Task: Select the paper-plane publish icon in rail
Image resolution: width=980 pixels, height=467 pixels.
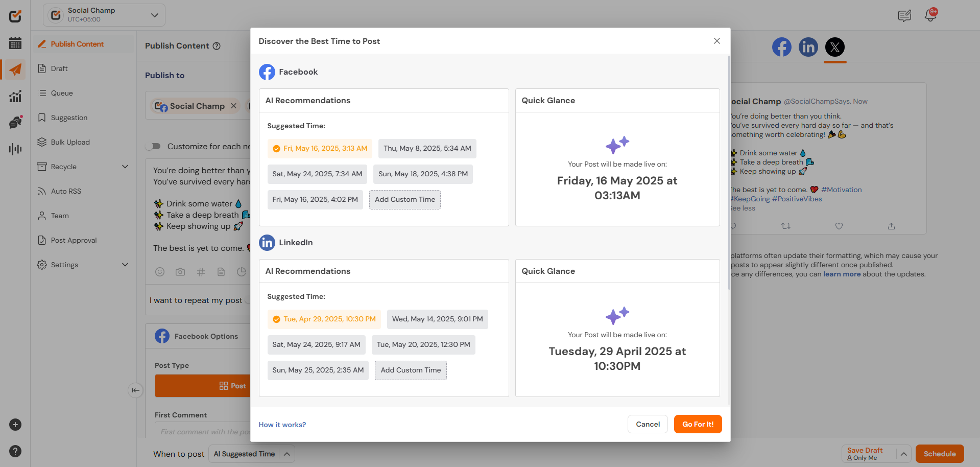Action: click(x=15, y=69)
